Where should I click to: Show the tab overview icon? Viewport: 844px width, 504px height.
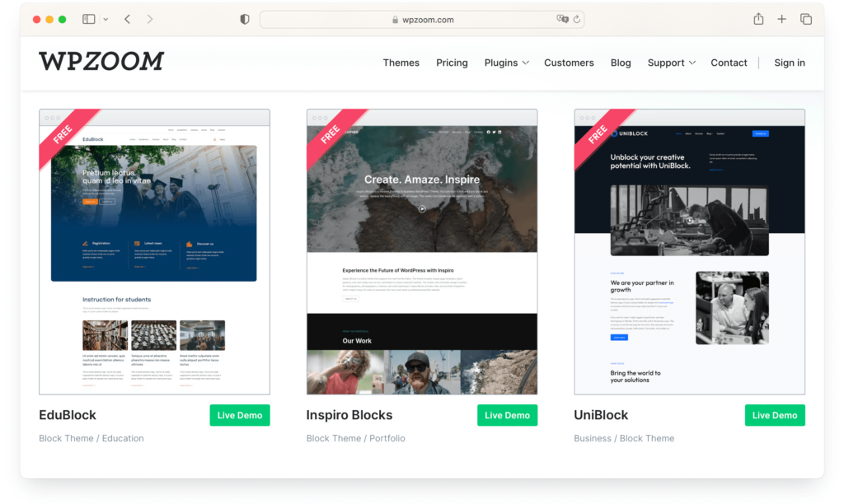point(806,20)
